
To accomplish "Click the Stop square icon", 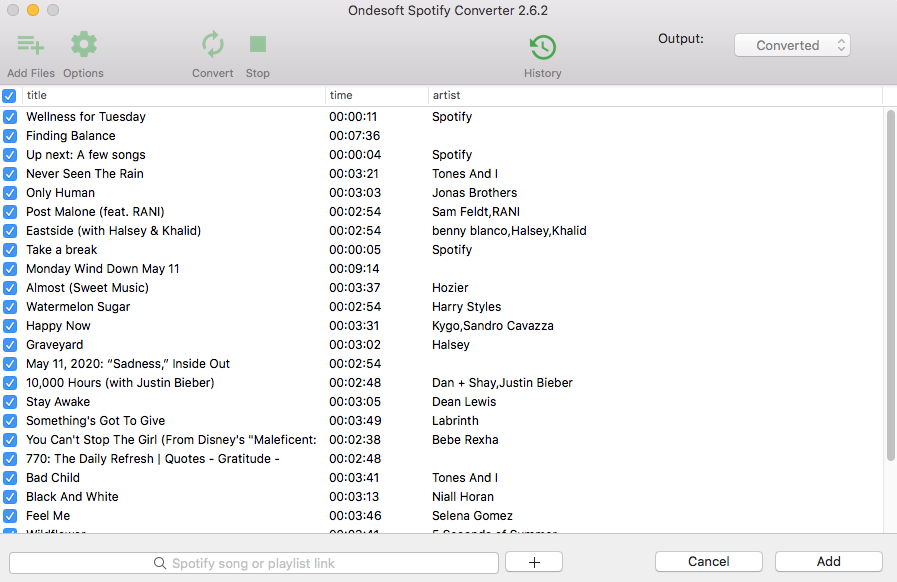I will click(258, 44).
